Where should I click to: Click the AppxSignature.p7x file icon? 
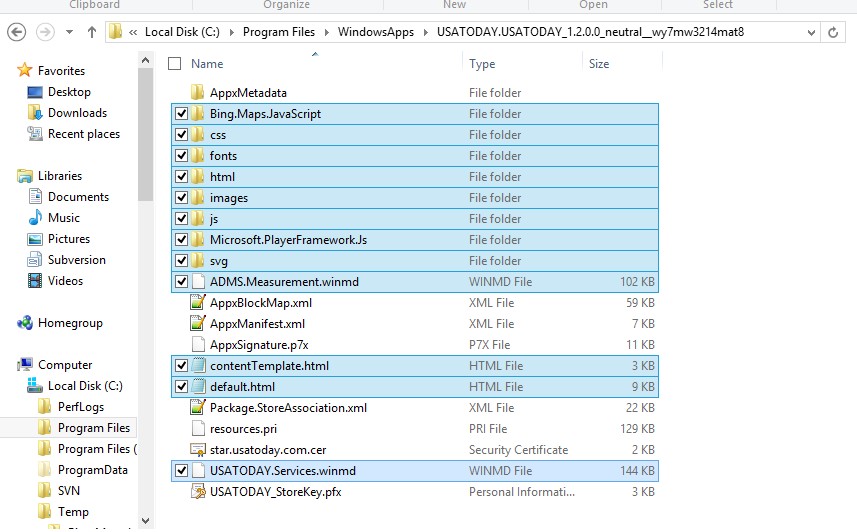tap(198, 344)
